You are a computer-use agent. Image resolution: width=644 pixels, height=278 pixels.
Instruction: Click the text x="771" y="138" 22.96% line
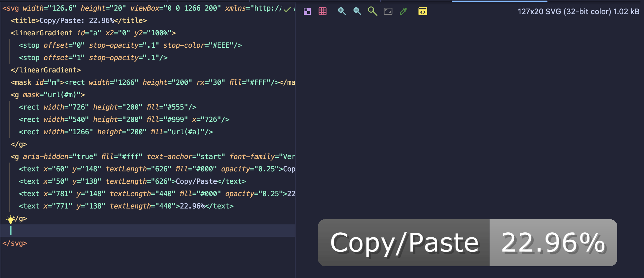coord(126,206)
